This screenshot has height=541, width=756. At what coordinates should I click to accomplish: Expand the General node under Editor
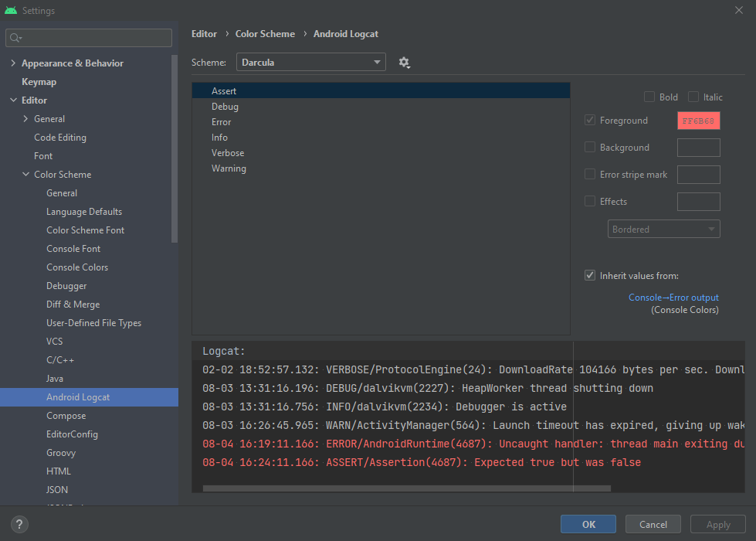click(x=26, y=119)
